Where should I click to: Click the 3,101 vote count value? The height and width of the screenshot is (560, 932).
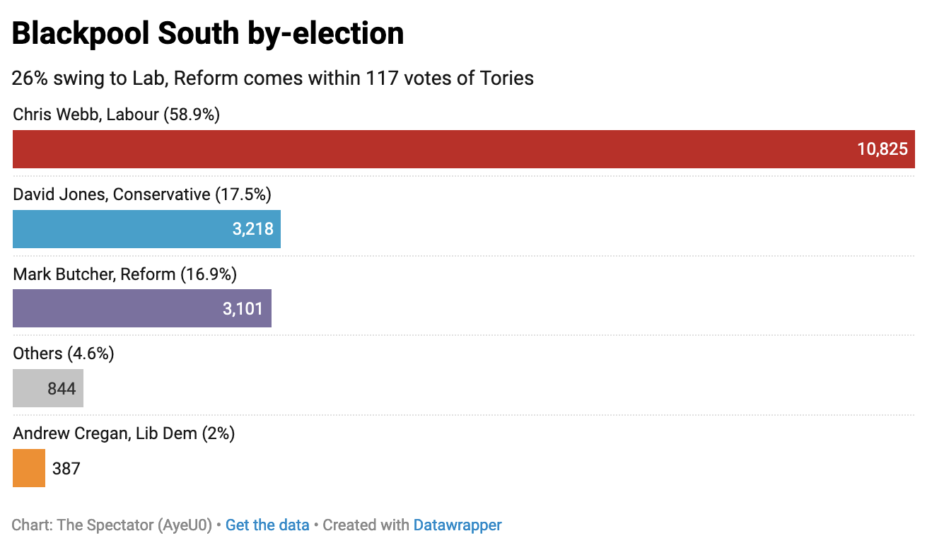tap(243, 308)
